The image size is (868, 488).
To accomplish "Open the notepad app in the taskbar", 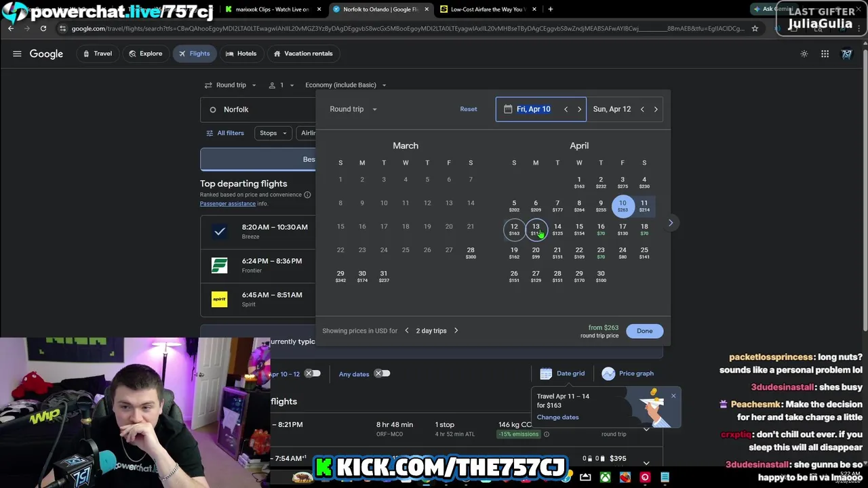I will tap(665, 478).
